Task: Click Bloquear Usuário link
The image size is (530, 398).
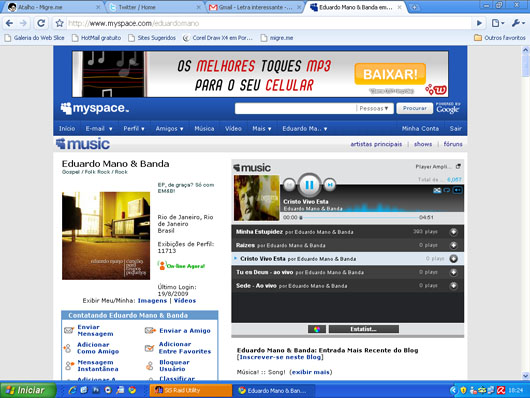Action: [x=174, y=366]
